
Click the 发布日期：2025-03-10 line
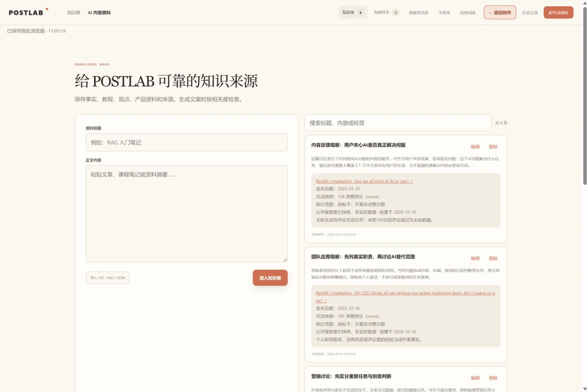pos(338,189)
